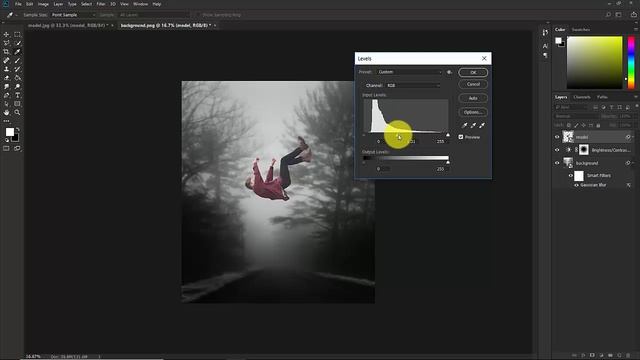The image size is (640, 360).
Task: Select the Path Selection tool
Action: coord(6,104)
